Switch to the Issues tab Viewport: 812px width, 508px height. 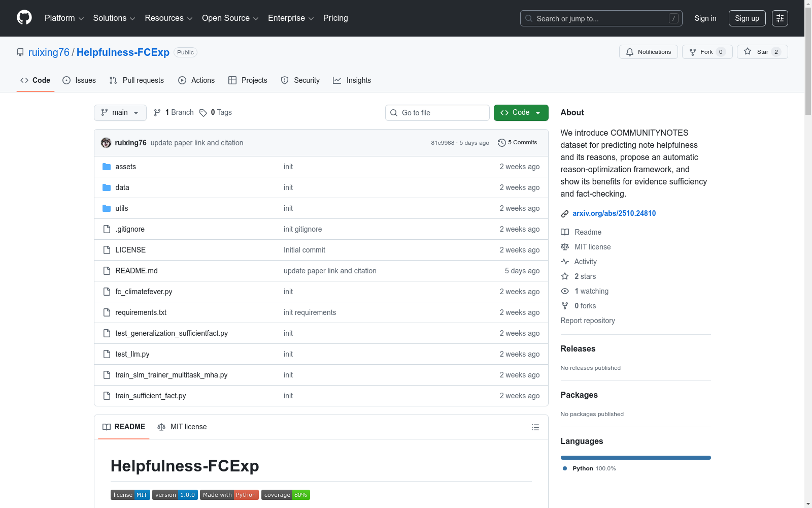coord(79,80)
